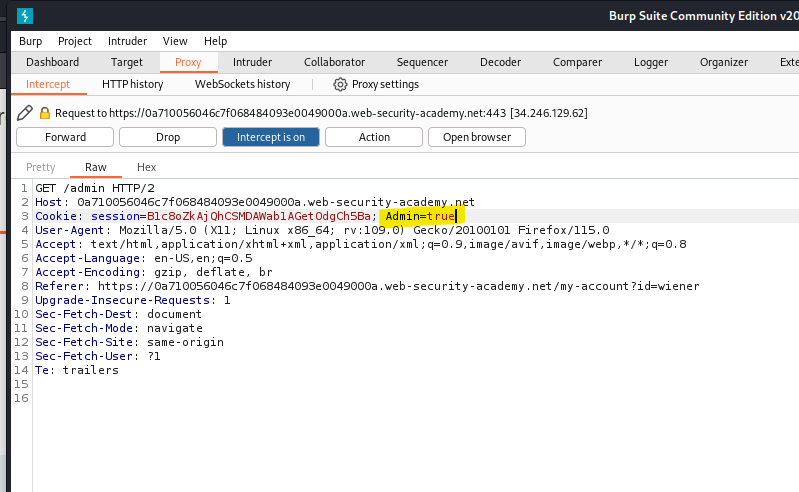Open the Collaborator tab
Image resolution: width=799 pixels, height=492 pixels.
coord(334,62)
